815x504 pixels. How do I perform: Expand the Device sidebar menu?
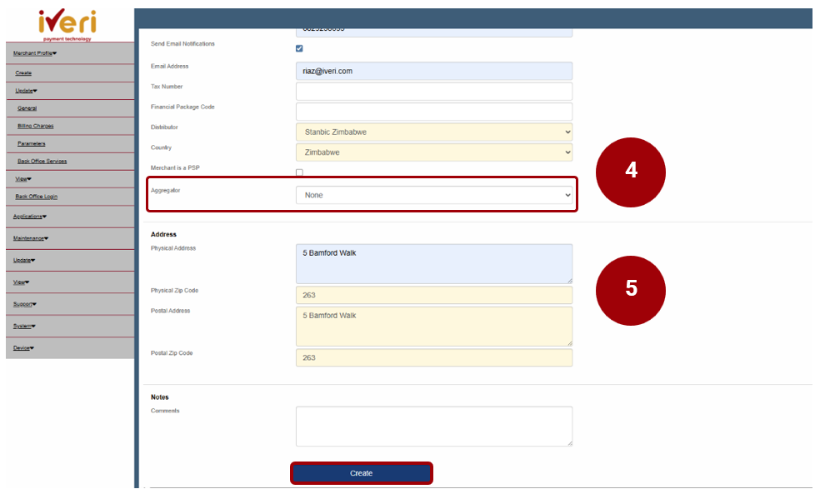coord(23,347)
